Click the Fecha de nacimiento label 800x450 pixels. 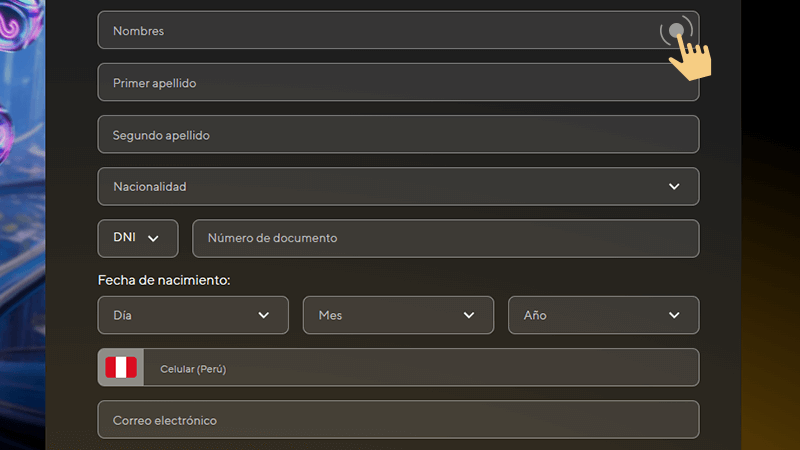click(x=164, y=280)
